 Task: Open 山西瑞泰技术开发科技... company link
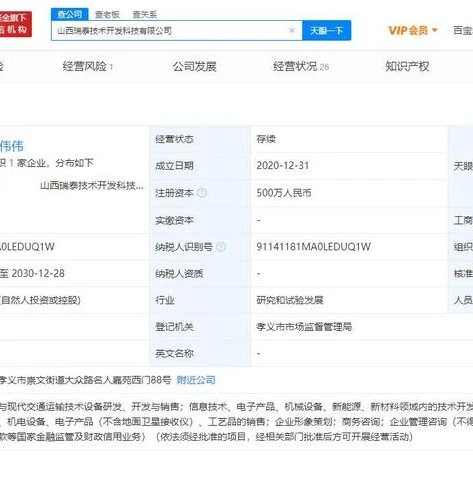tap(92, 185)
